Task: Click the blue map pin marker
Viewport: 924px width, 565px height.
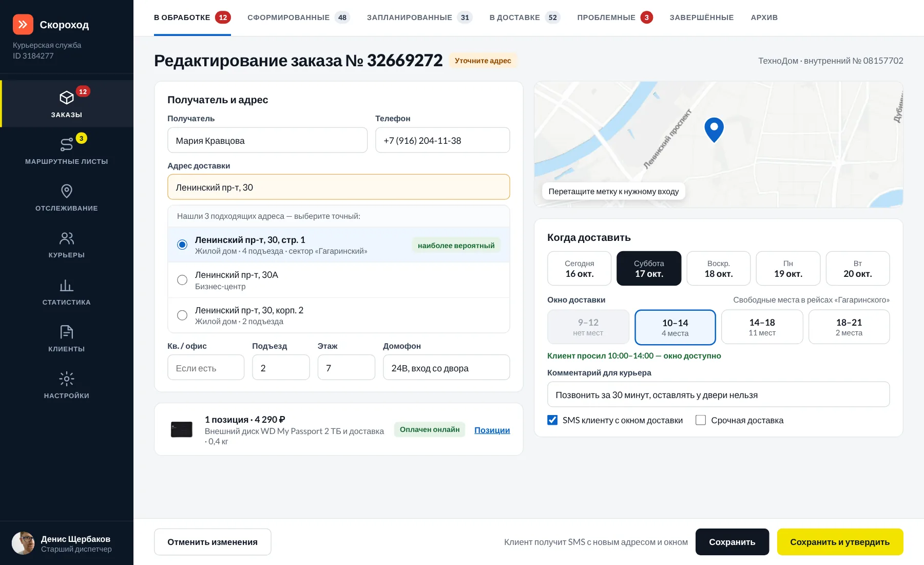Action: click(714, 129)
